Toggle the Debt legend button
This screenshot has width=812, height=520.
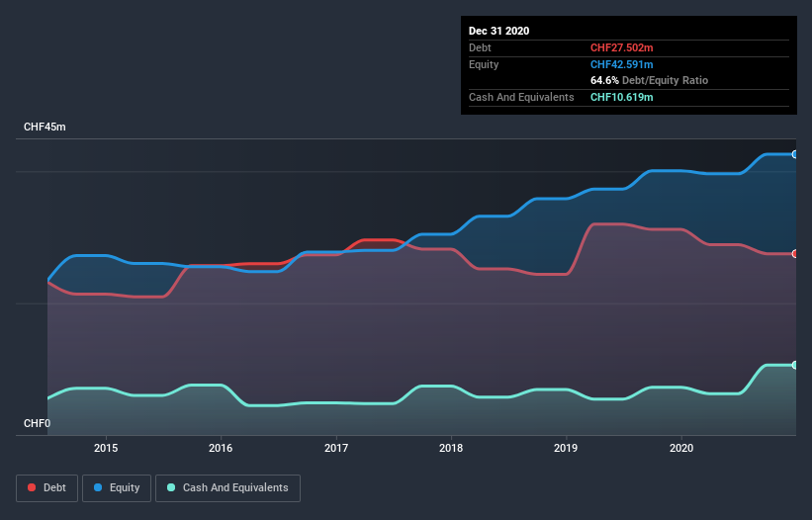pyautogui.click(x=46, y=488)
